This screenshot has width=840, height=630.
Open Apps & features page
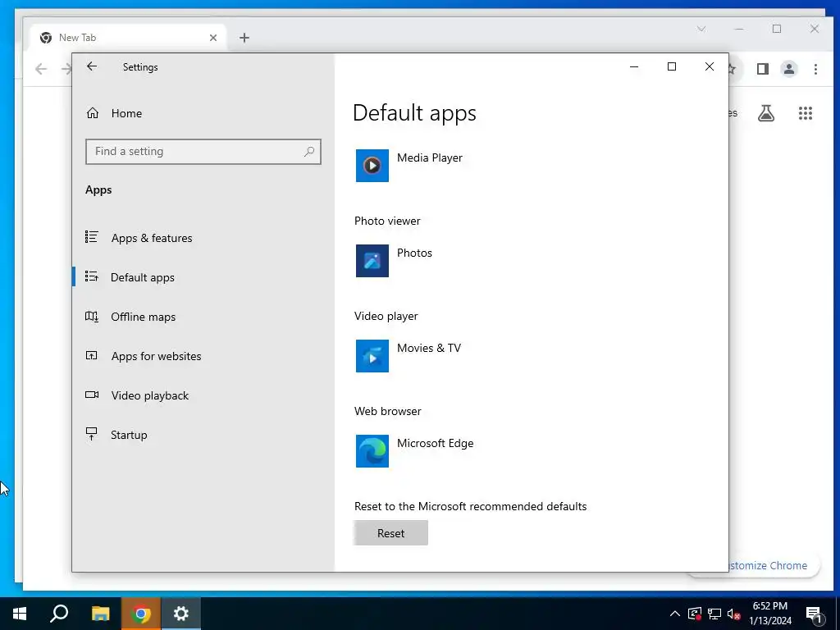coord(152,238)
